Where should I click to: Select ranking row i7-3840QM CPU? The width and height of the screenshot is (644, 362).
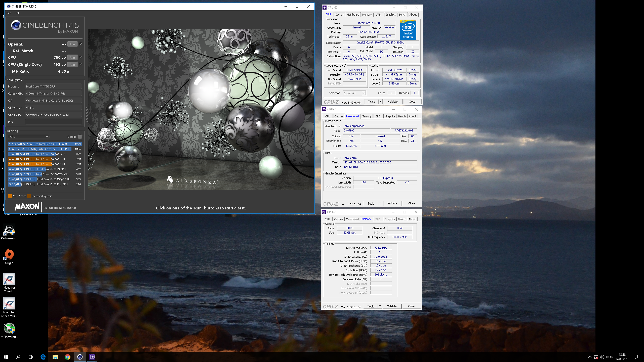45,179
